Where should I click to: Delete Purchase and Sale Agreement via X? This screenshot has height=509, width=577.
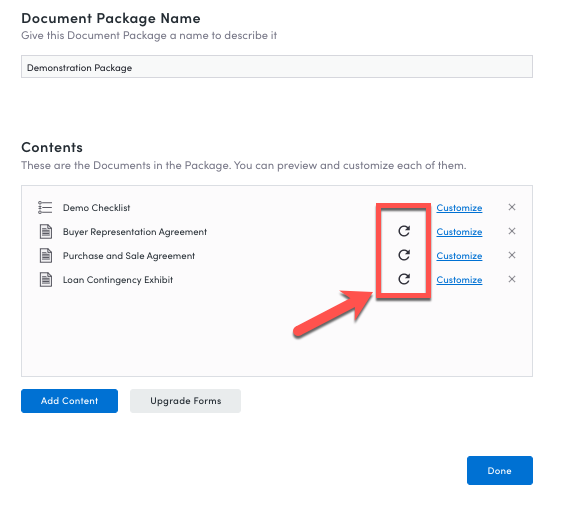point(511,255)
